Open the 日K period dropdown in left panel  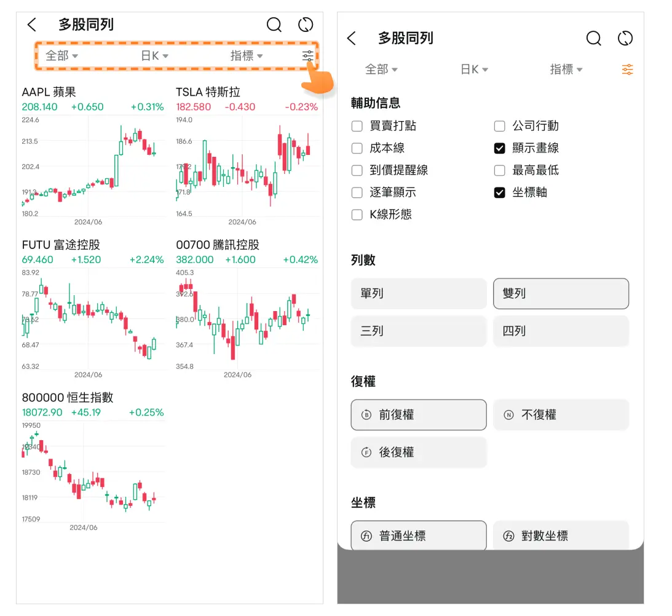pyautogui.click(x=154, y=56)
